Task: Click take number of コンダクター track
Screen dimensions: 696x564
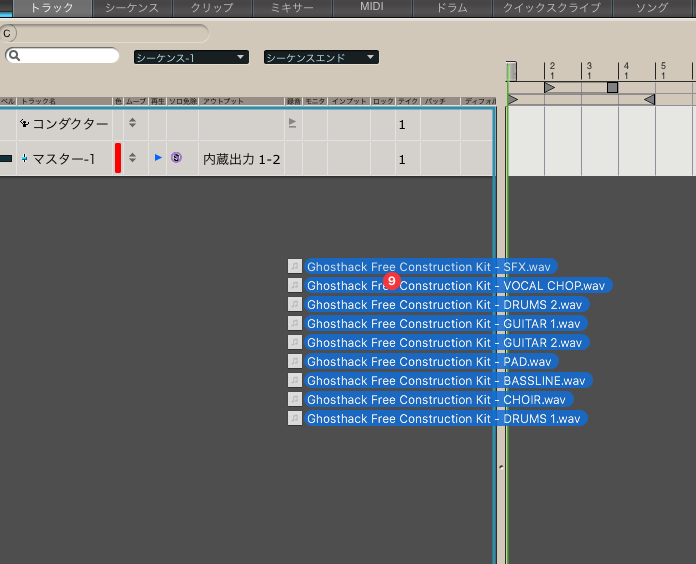Action: coord(402,125)
